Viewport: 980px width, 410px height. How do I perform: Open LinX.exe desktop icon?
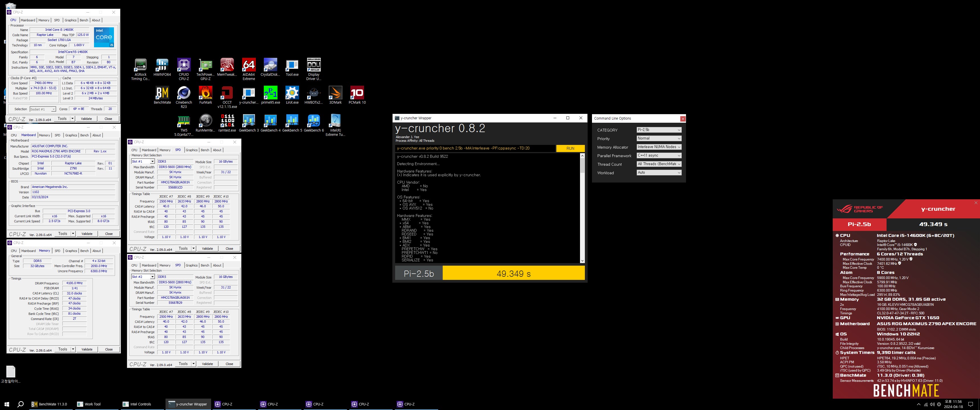click(292, 95)
